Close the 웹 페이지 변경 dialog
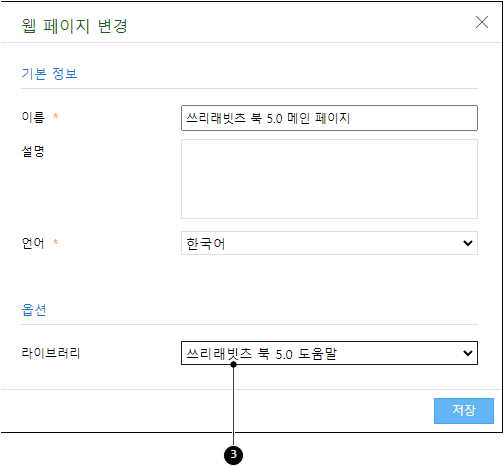Screen dimensions: 504x466 coord(482,22)
